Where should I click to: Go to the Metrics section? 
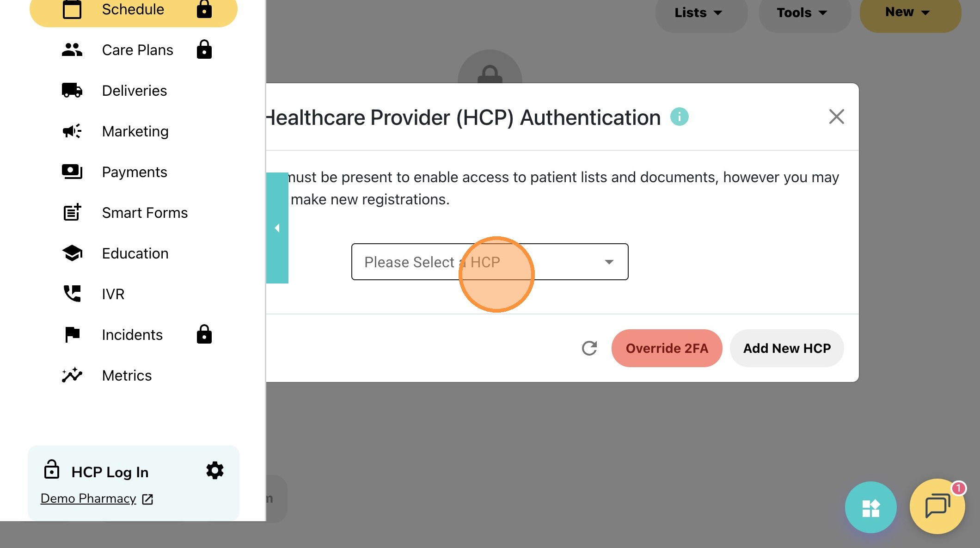click(127, 376)
